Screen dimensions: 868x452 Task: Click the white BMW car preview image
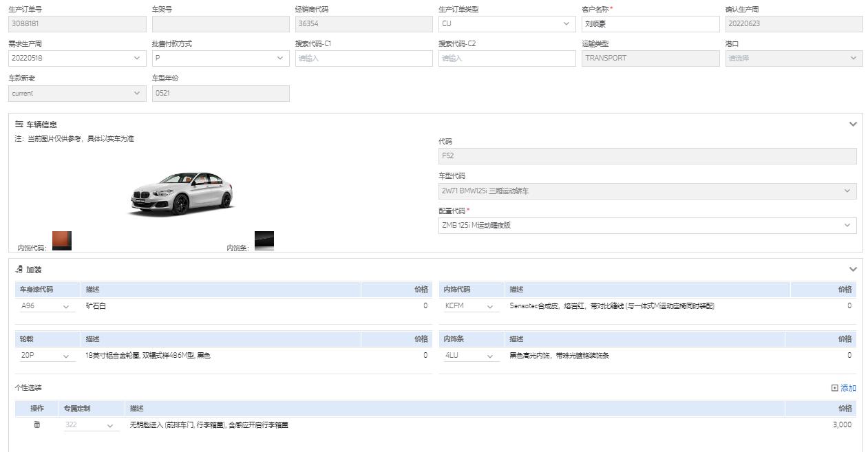click(x=182, y=193)
